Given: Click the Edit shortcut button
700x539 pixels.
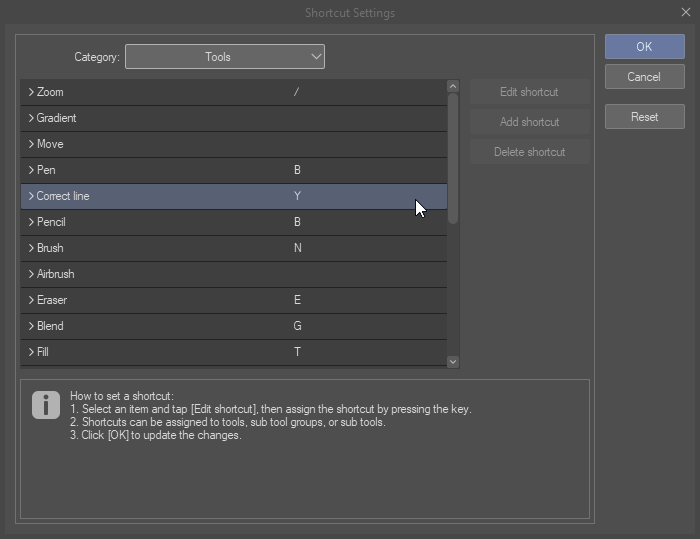Looking at the screenshot, I should click(529, 92).
